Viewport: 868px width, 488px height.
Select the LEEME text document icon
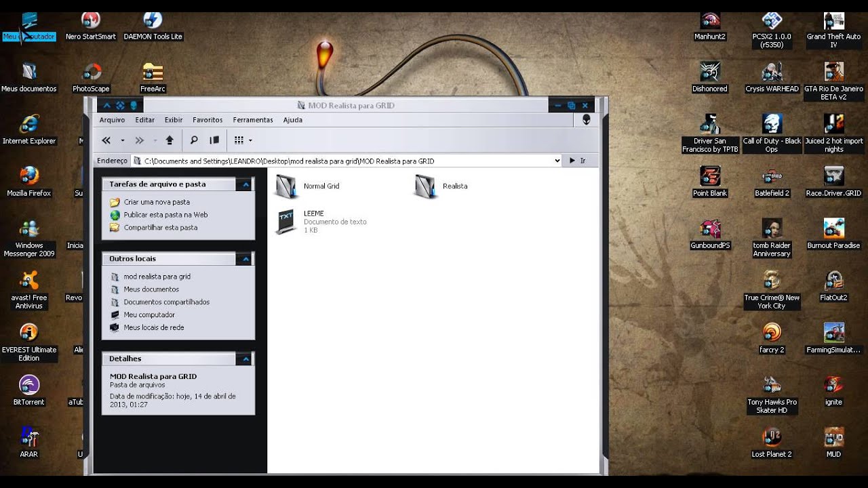286,222
